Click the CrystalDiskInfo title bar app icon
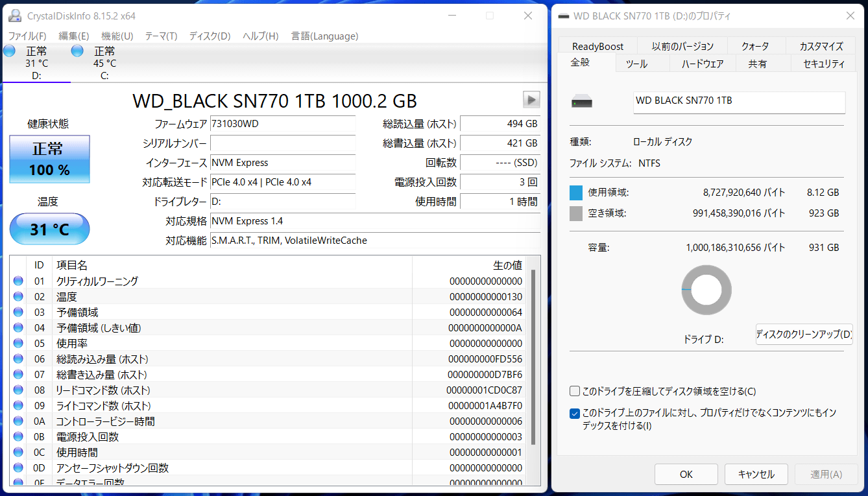868x496 pixels. pos(14,16)
